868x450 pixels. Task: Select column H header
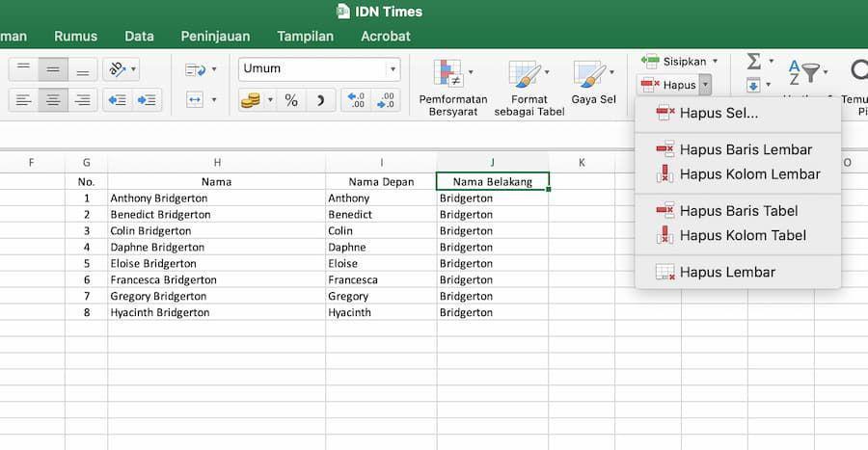(217, 163)
